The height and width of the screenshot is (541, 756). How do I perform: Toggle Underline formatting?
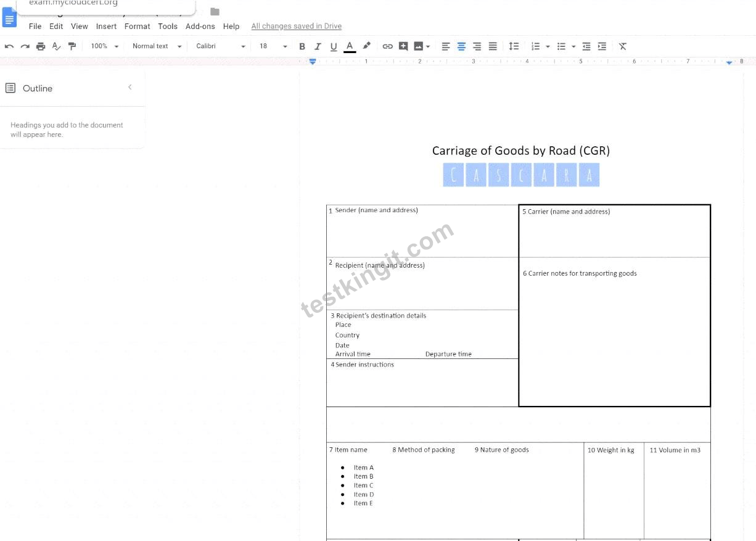[334, 46]
